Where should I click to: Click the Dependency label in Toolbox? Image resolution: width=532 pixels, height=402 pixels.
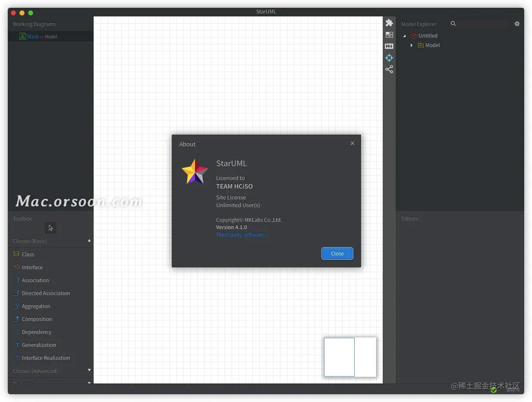click(37, 332)
